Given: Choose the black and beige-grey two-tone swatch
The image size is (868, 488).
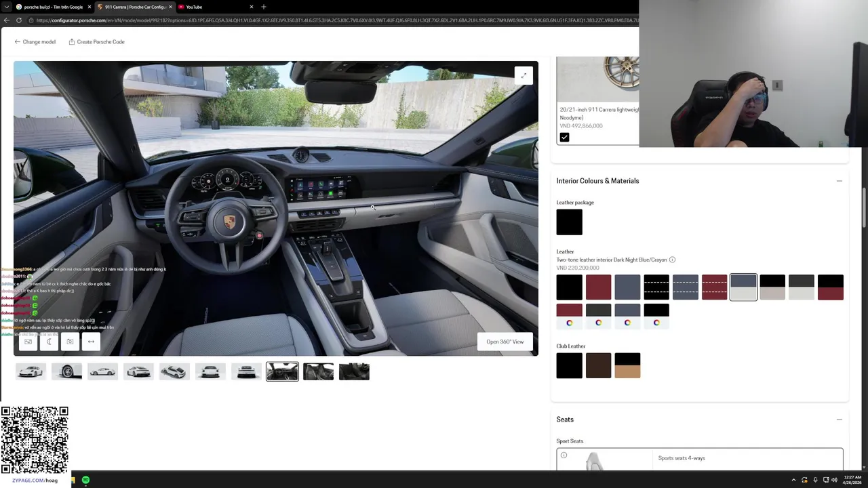Looking at the screenshot, I should (x=772, y=287).
